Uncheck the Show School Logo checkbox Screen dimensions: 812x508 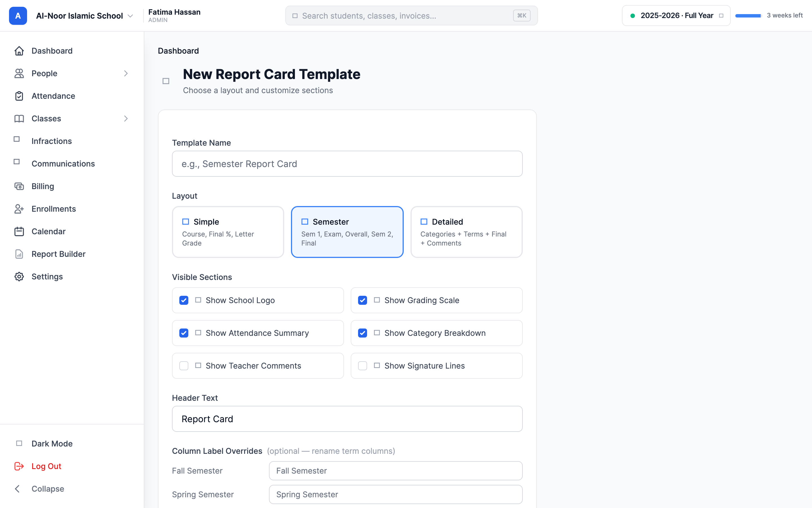click(x=184, y=300)
